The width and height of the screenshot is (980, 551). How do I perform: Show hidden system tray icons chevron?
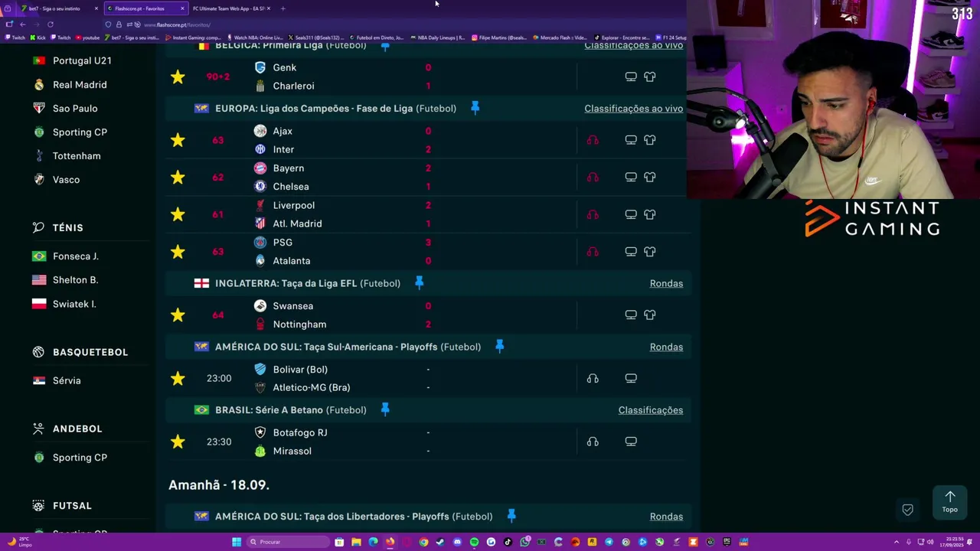pyautogui.click(x=895, y=542)
